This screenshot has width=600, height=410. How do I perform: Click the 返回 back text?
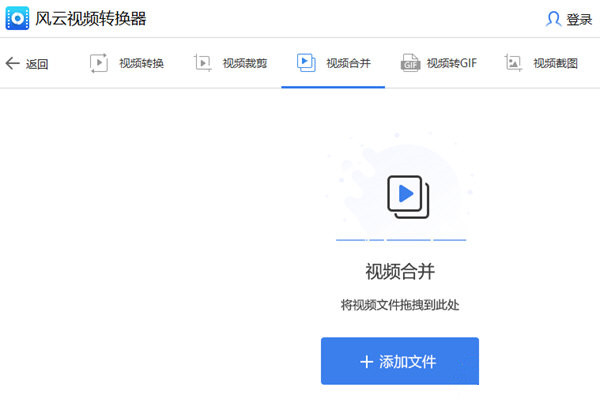pyautogui.click(x=37, y=64)
